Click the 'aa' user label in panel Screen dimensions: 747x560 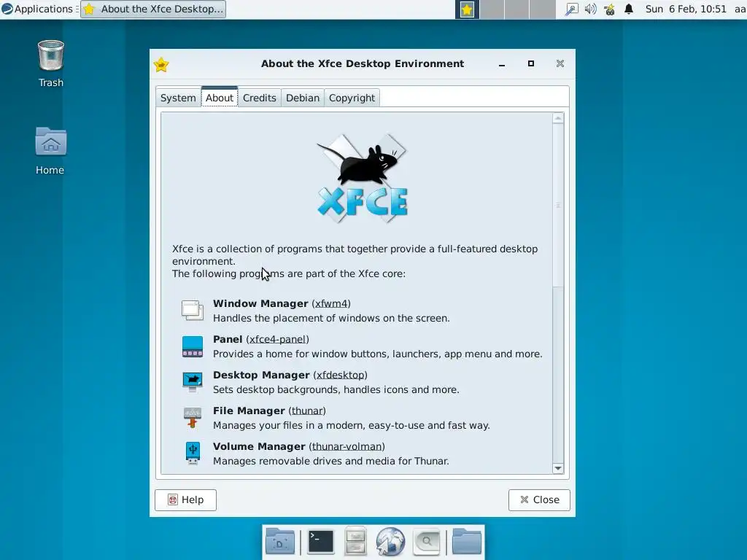point(740,9)
